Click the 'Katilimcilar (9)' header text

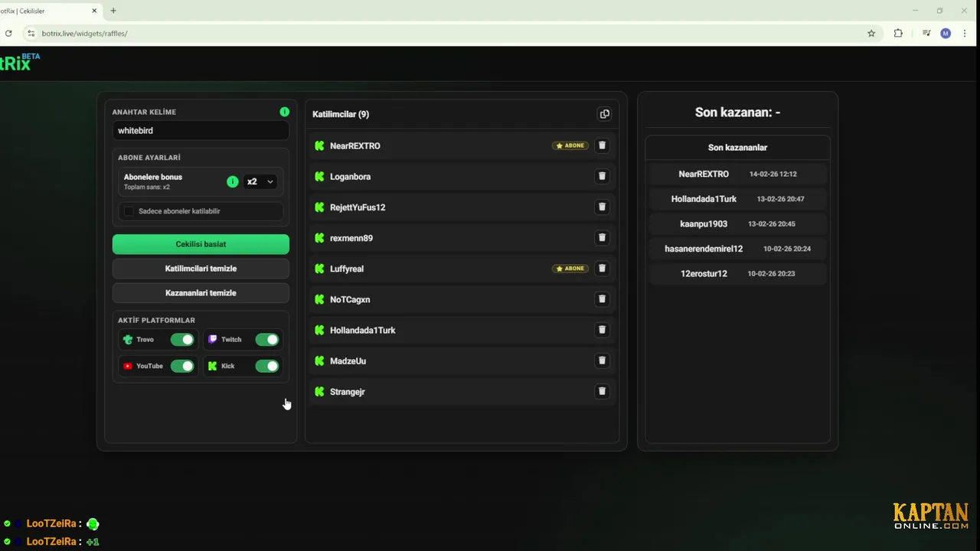341,114
